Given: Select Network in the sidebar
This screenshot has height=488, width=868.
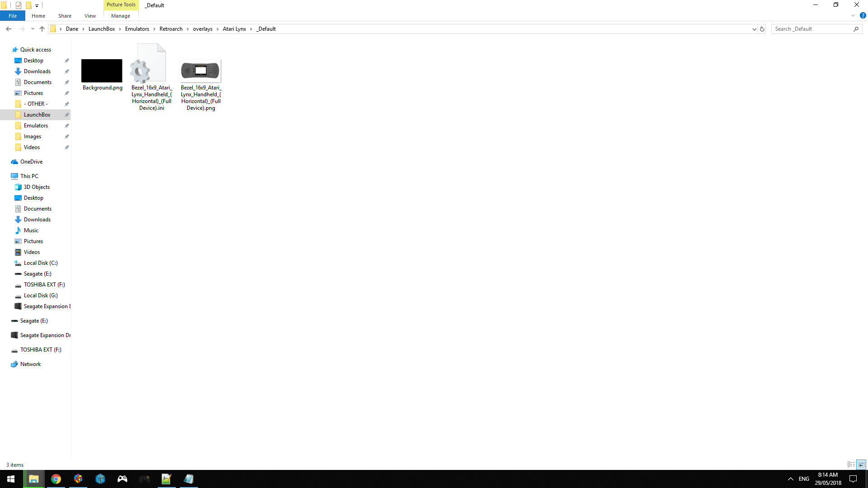Looking at the screenshot, I should [30, 364].
